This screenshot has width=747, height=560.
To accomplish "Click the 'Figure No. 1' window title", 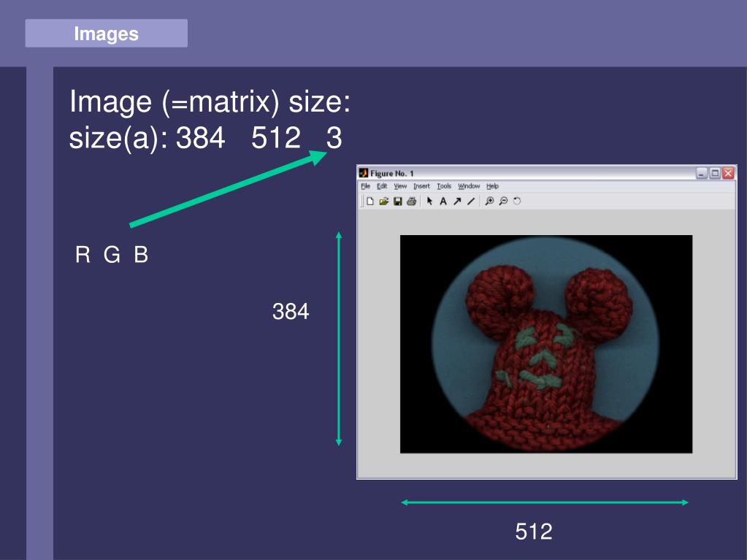I will coord(392,173).
